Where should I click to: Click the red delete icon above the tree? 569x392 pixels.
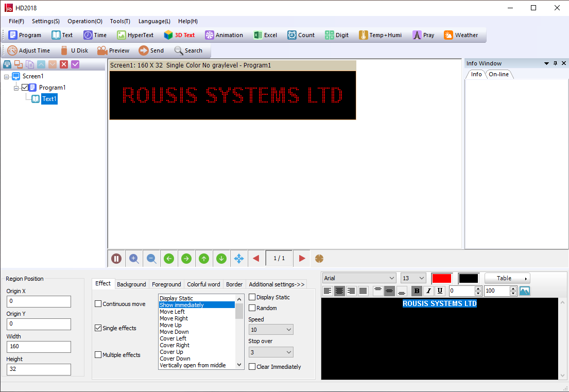tap(64, 64)
